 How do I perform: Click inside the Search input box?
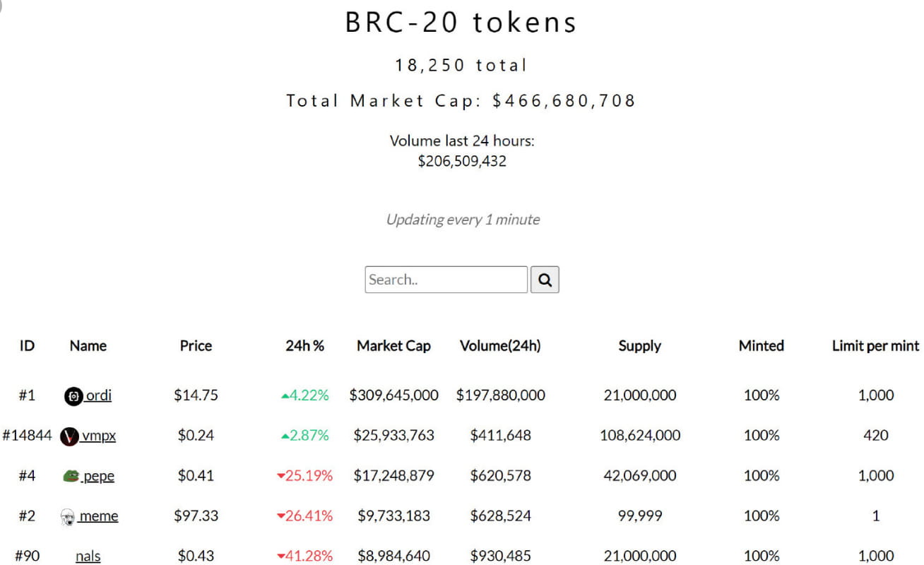(x=445, y=279)
